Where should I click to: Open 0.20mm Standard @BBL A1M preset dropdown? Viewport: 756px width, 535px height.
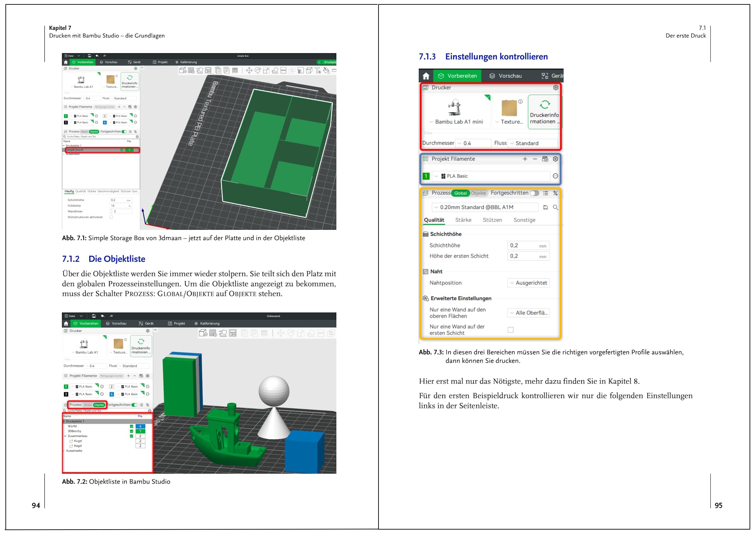coord(485,207)
